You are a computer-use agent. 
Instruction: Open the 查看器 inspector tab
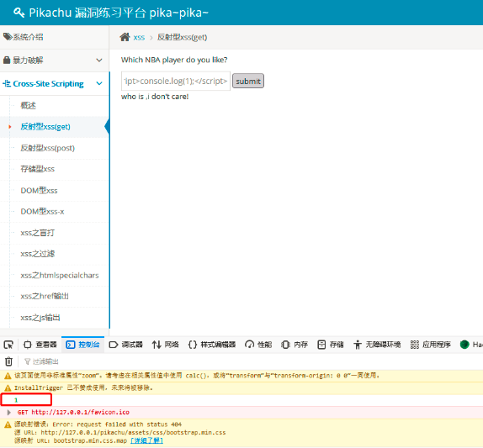point(40,345)
